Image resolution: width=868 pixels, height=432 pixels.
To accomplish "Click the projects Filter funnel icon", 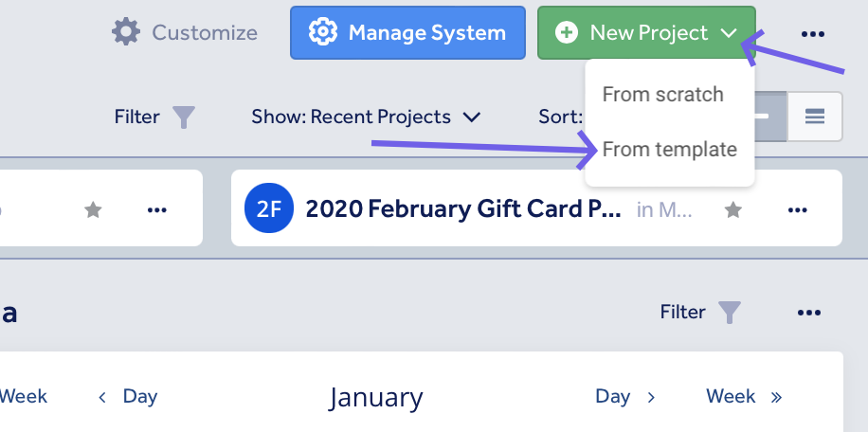I will tap(184, 117).
